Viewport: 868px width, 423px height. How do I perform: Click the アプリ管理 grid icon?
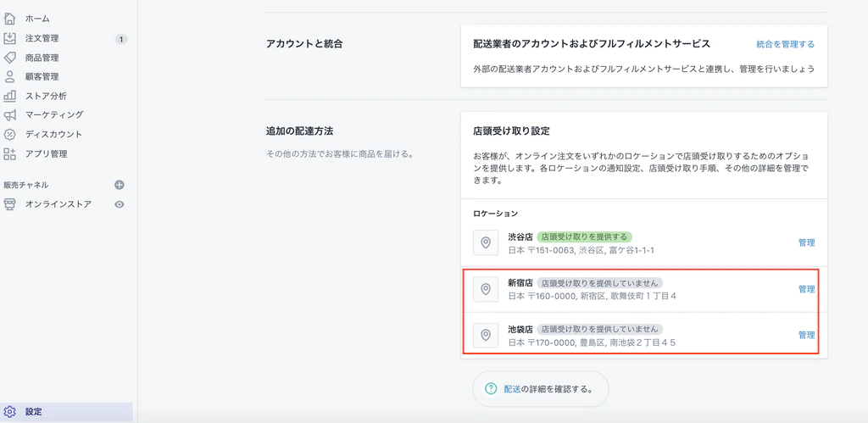[9, 153]
